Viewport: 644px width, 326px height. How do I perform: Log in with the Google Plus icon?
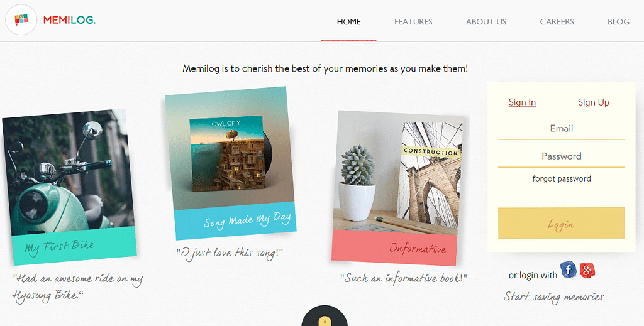pos(587,270)
